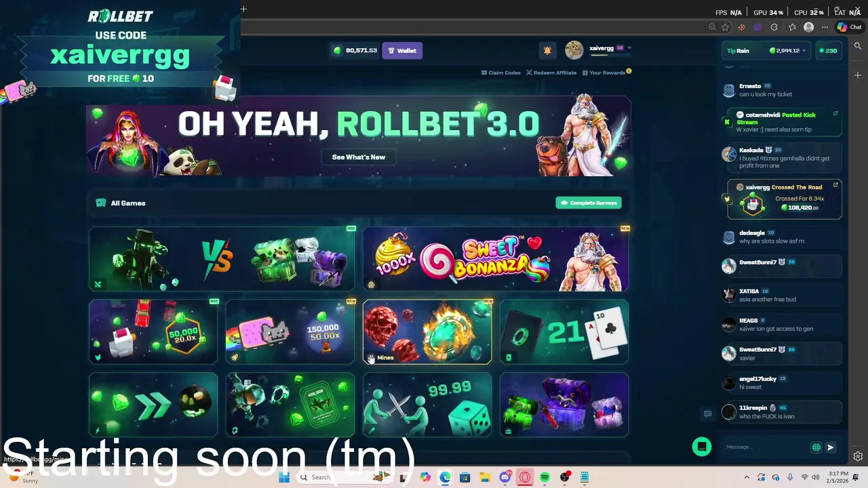This screenshot has height=488, width=868.
Task: Open OBS Studio from the taskbar
Action: click(x=564, y=477)
